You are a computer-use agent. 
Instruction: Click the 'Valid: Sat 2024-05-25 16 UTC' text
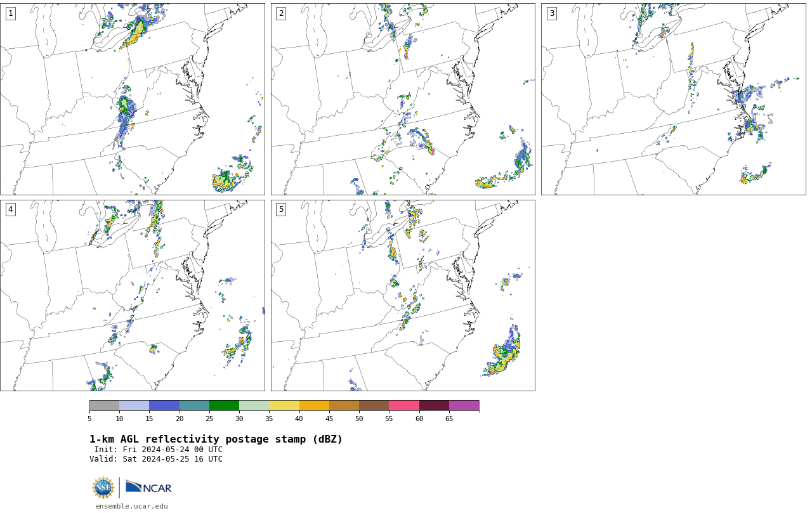coord(156,459)
